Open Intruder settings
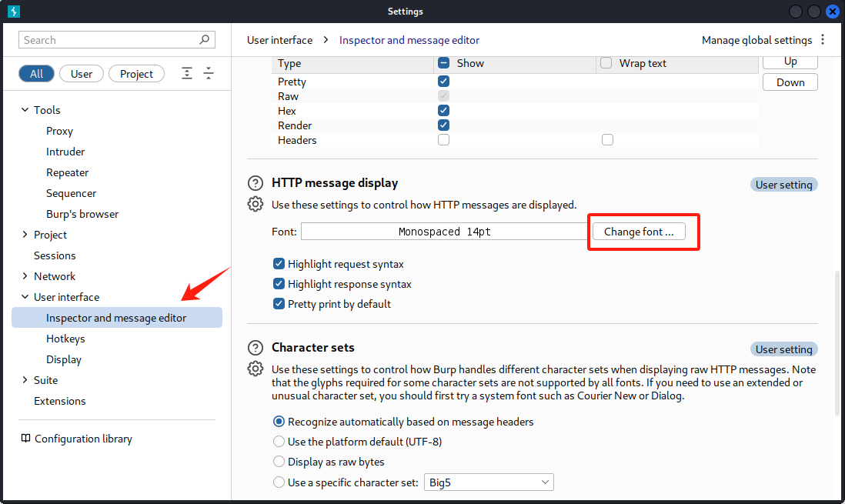This screenshot has width=845, height=504. [x=65, y=152]
